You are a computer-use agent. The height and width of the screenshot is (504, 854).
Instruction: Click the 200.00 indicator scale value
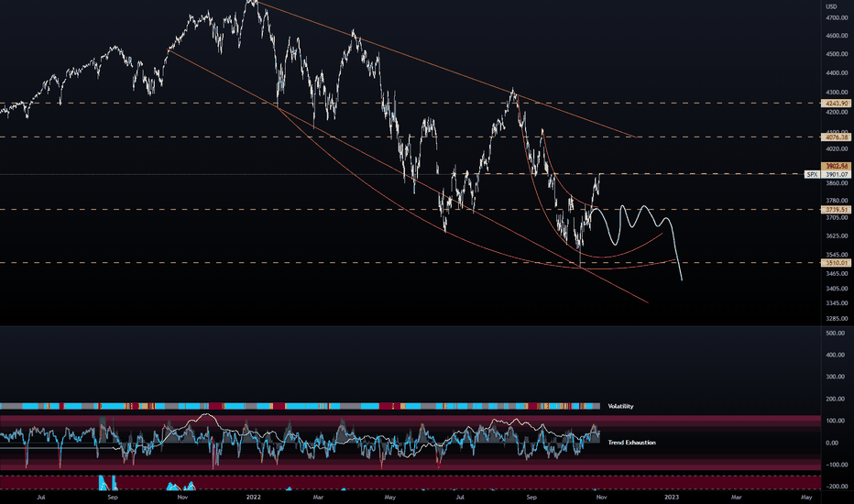click(835, 399)
